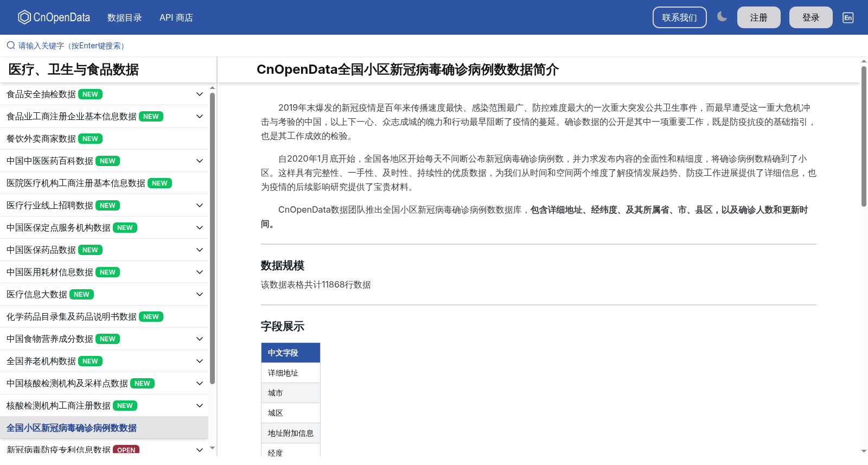
Task: Click text 该数据表格共计11868行数据
Action: (x=316, y=285)
